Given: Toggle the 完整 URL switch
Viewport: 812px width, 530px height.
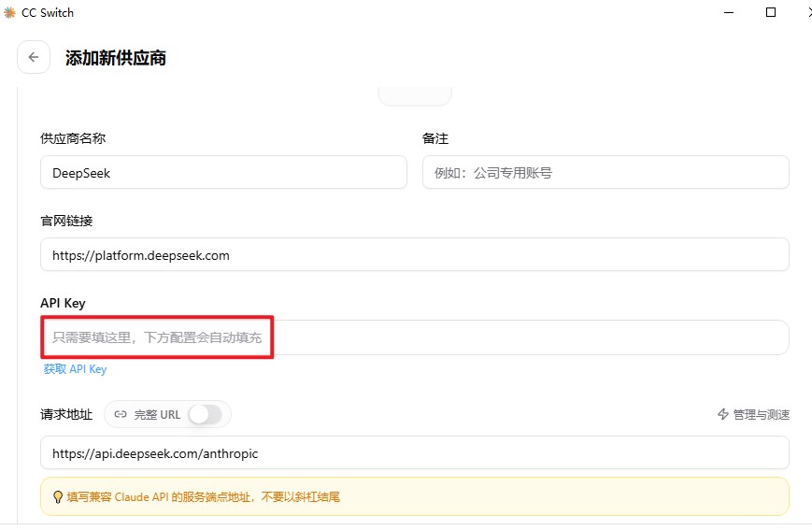Looking at the screenshot, I should tap(205, 414).
